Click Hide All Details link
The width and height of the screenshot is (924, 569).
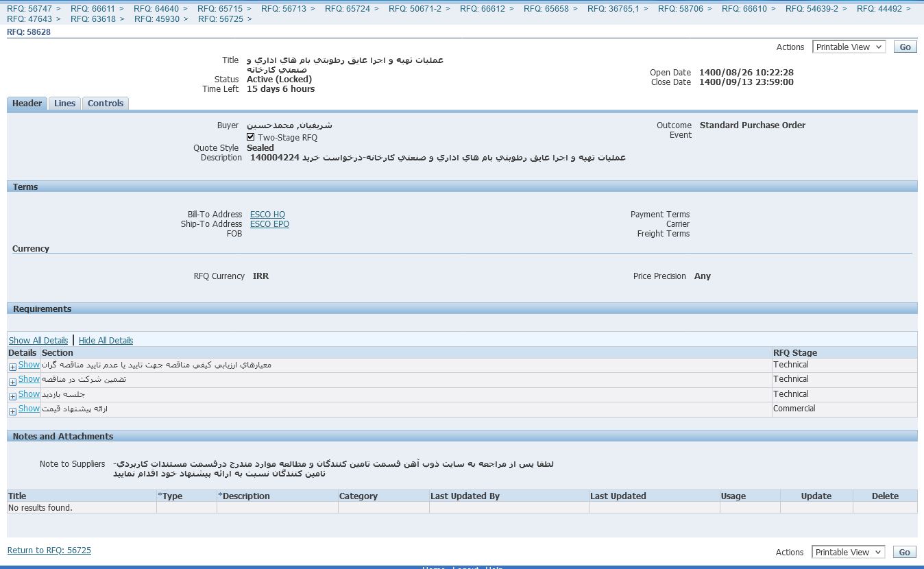(x=106, y=341)
